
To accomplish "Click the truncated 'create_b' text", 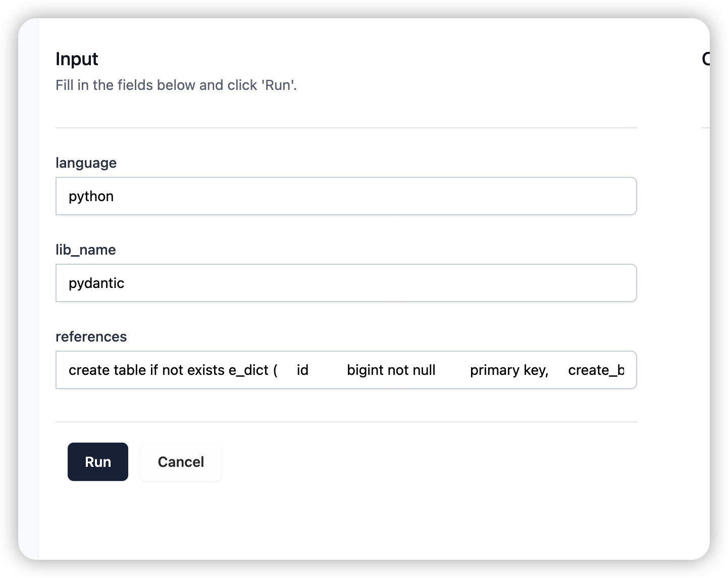I will (596, 370).
